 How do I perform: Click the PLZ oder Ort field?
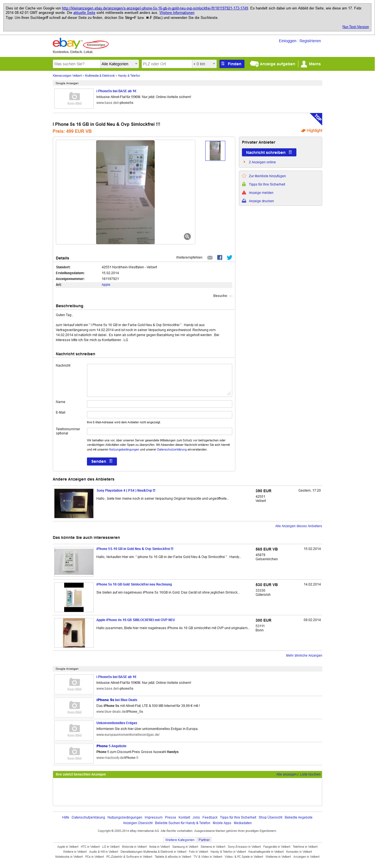[x=166, y=64]
